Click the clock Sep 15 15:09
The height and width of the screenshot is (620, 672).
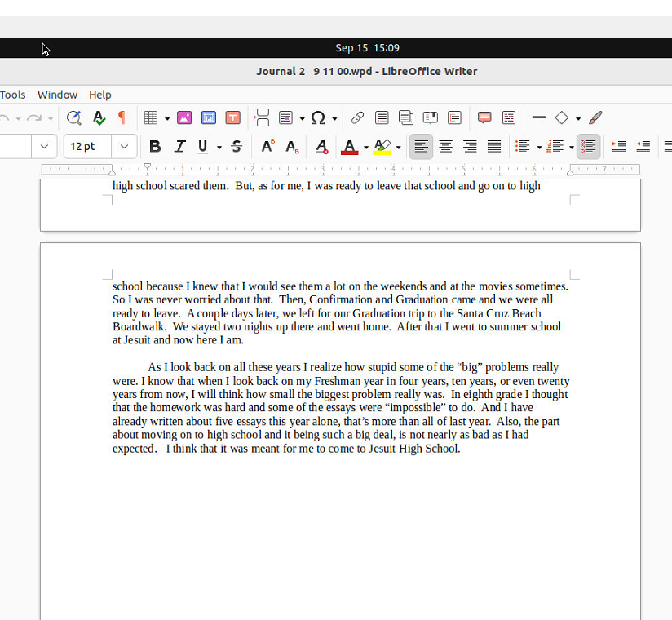pos(367,48)
